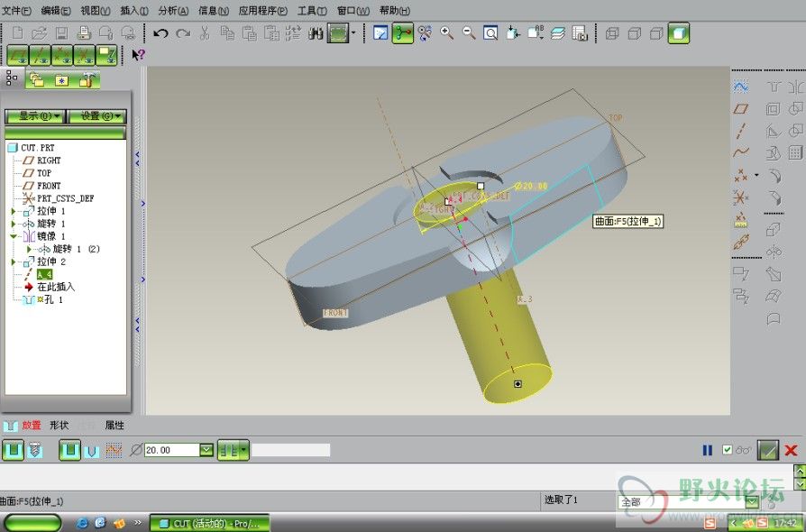Open the 属性 properties tab
The height and width of the screenshot is (532, 806).
click(114, 426)
